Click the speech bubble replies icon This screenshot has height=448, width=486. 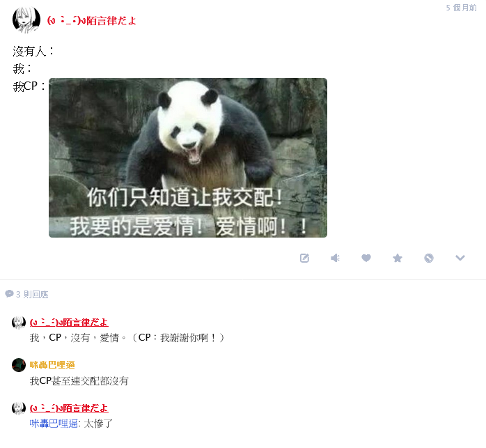9,293
